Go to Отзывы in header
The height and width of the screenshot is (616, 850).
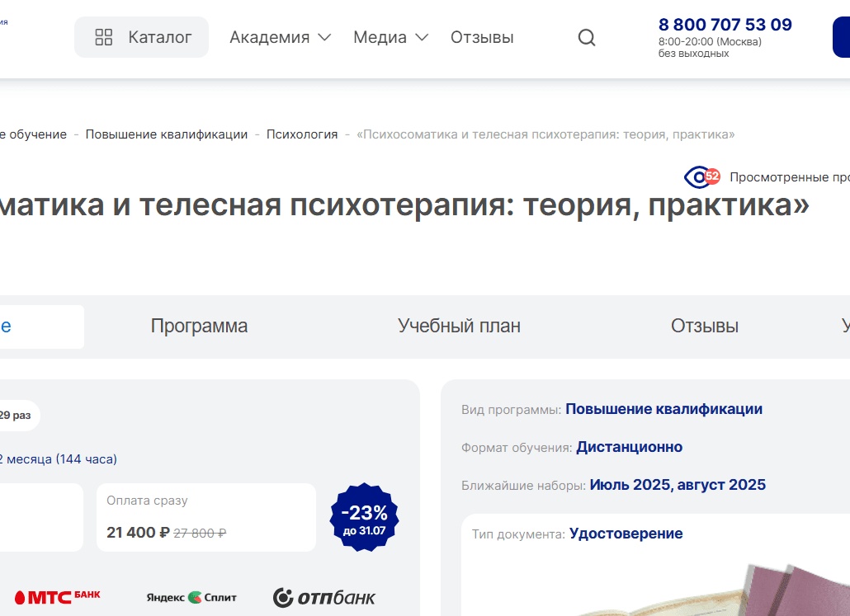(482, 37)
